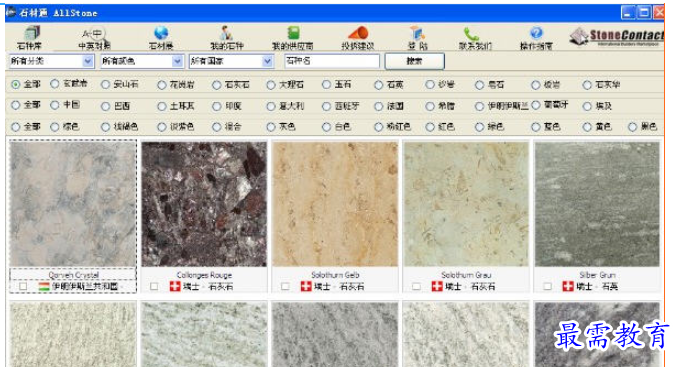The image size is (678, 367).
Task: Select the 中国 China radio button
Action: 55,105
